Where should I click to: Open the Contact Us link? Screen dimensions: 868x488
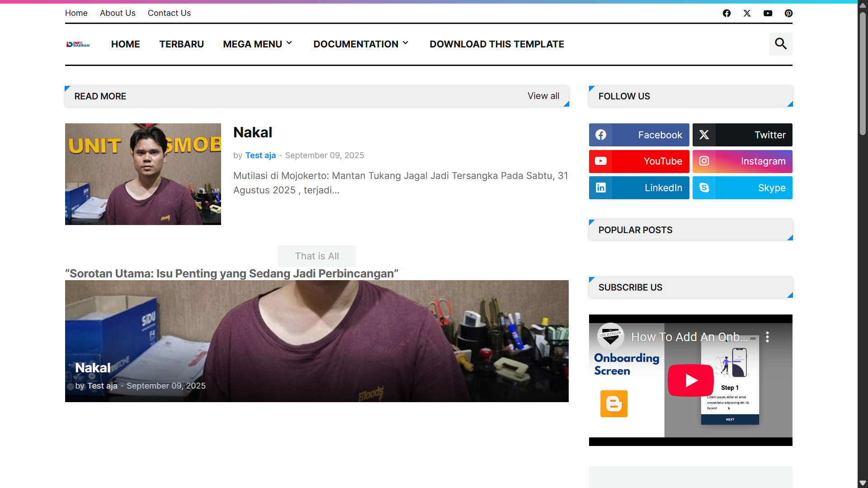click(169, 13)
